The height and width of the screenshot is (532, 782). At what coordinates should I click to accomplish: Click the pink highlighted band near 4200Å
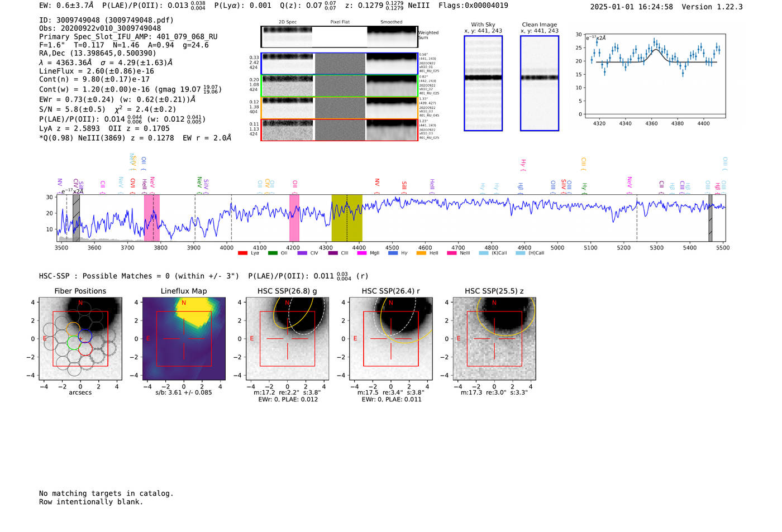click(294, 218)
